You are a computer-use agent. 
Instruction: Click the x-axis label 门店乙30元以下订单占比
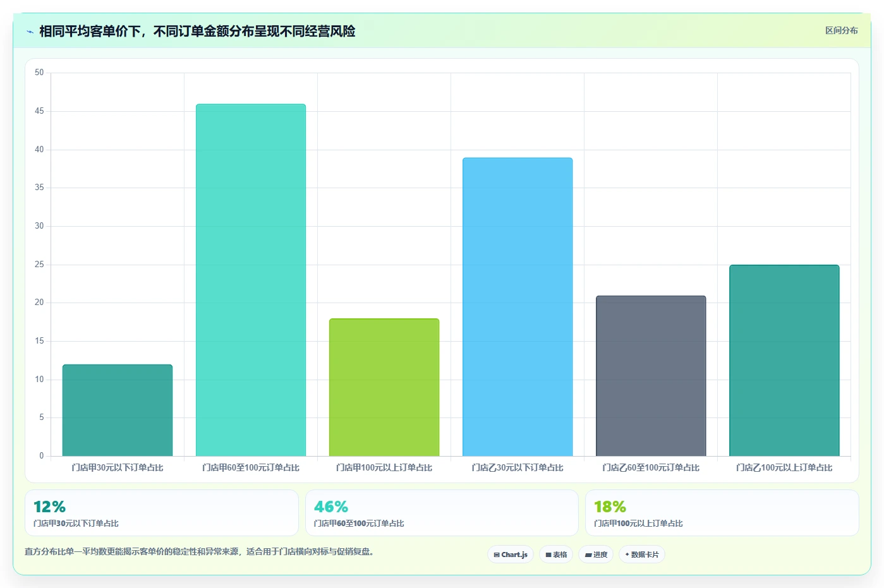coord(518,467)
